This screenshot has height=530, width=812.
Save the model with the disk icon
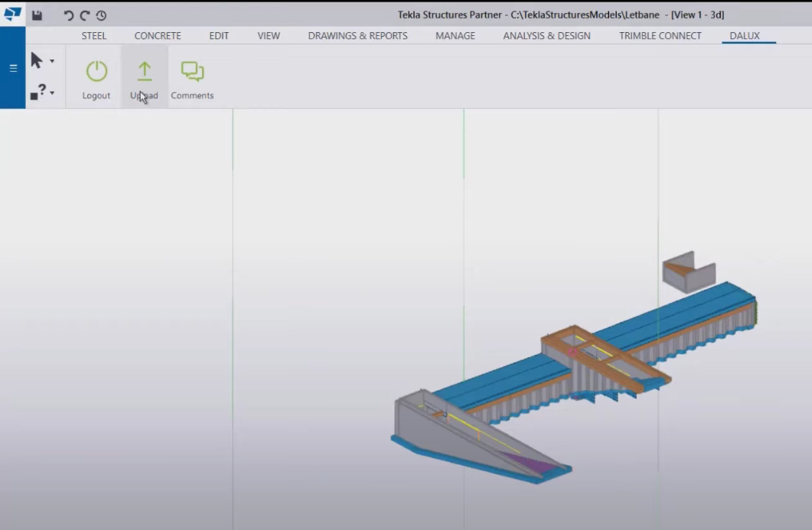tap(37, 15)
